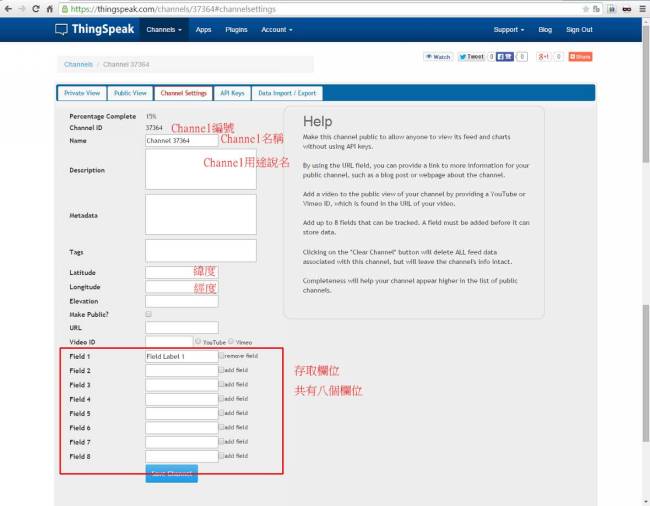Open the Chrome hamburger menu
This screenshot has width=650, height=506.
click(641, 8)
